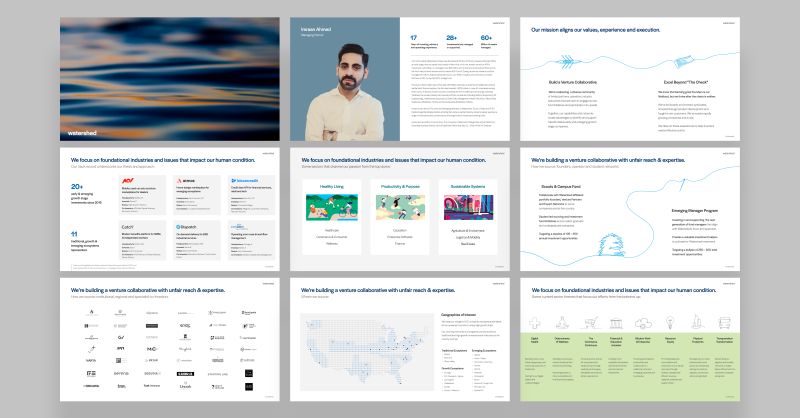Click the 'Productivity & Purpose' card title

point(400,186)
